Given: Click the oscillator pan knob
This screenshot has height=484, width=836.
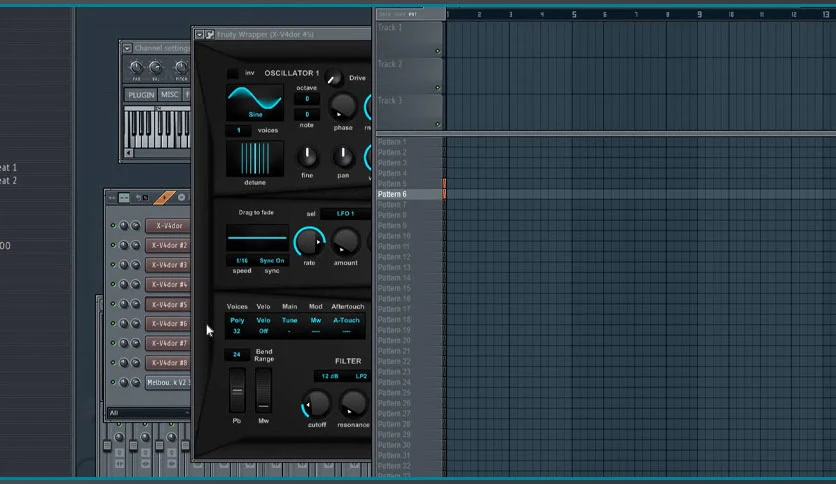Looking at the screenshot, I should pos(343,157).
